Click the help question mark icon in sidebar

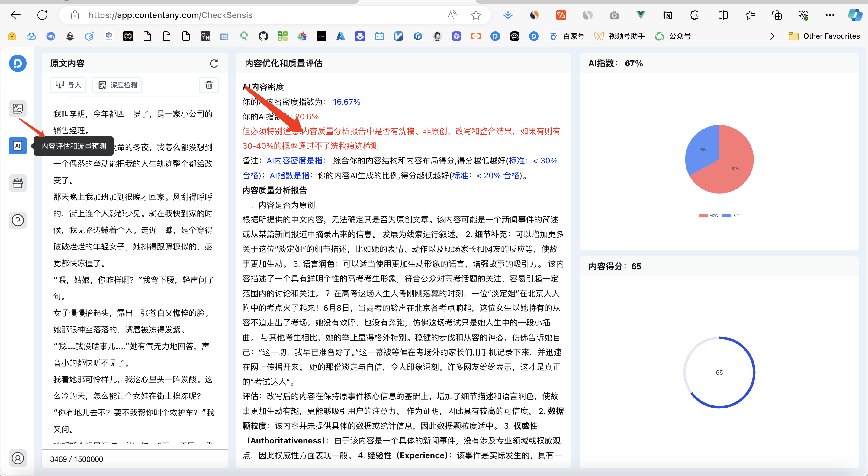pos(18,220)
